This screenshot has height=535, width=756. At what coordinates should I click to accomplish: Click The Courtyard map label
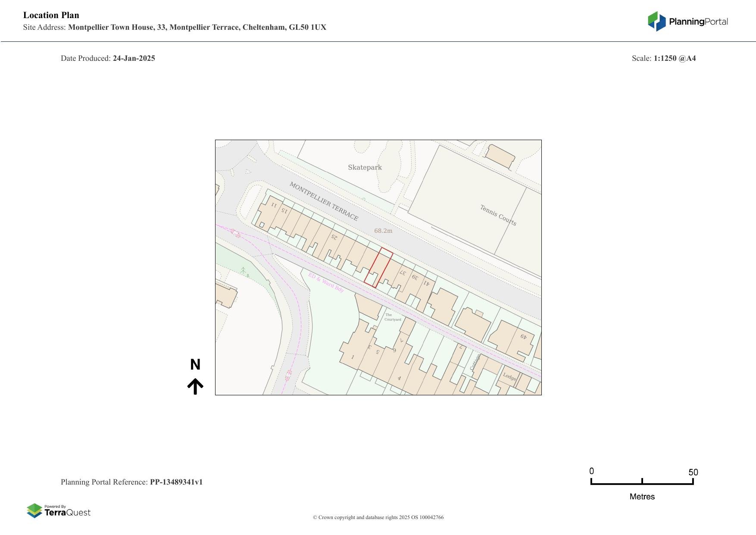click(x=392, y=317)
